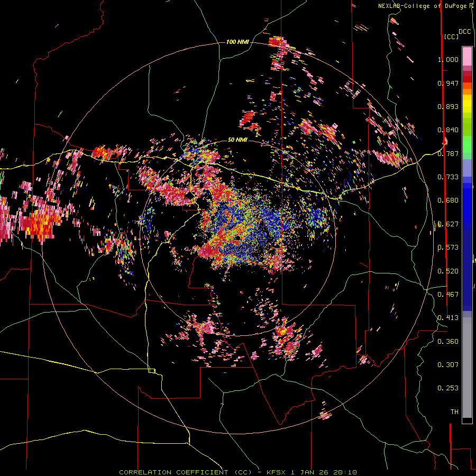Pick the bright green segment of the color bar
This screenshot has height=476, width=476.
coord(467,144)
